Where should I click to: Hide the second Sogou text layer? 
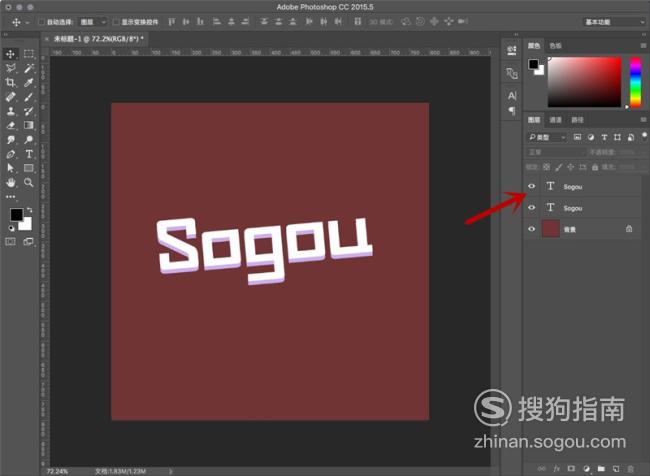tap(531, 207)
